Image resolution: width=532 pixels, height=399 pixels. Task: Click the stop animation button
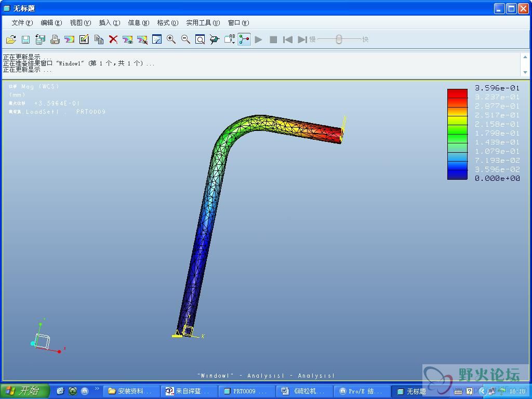273,39
